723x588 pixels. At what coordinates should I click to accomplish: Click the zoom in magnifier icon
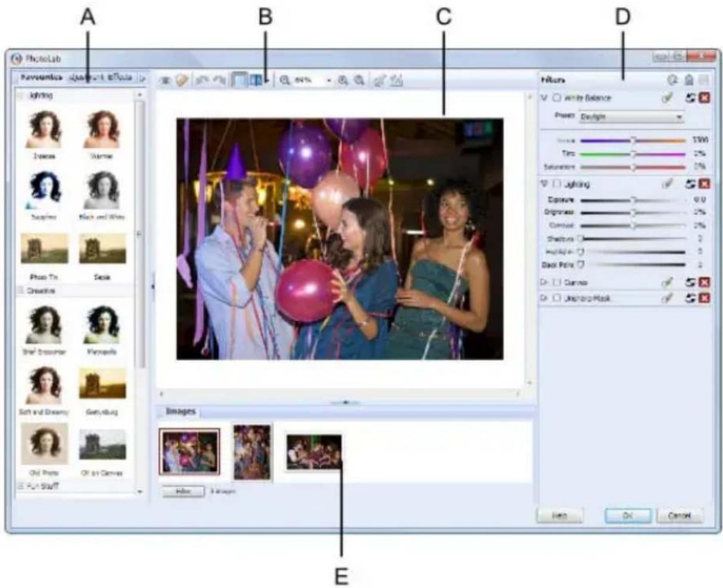[x=343, y=80]
